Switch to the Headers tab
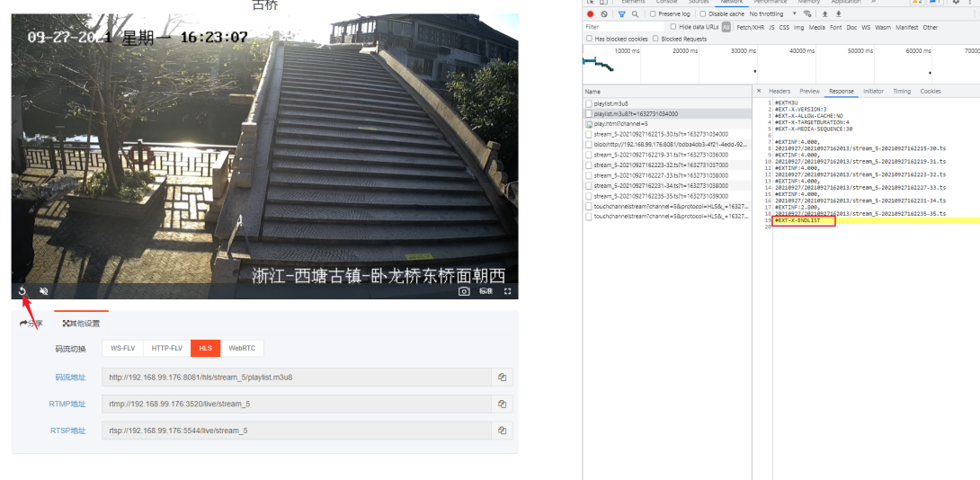The height and width of the screenshot is (480, 980). [780, 92]
